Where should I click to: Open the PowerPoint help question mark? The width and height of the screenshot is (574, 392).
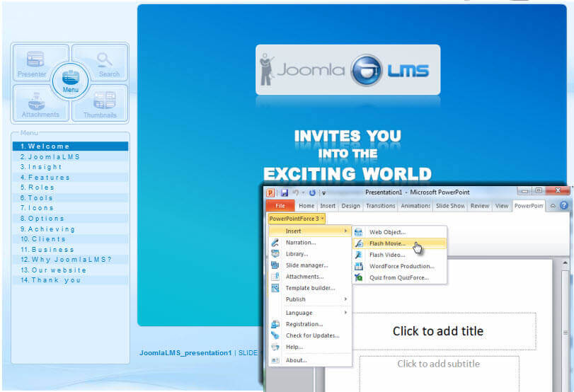tap(564, 206)
